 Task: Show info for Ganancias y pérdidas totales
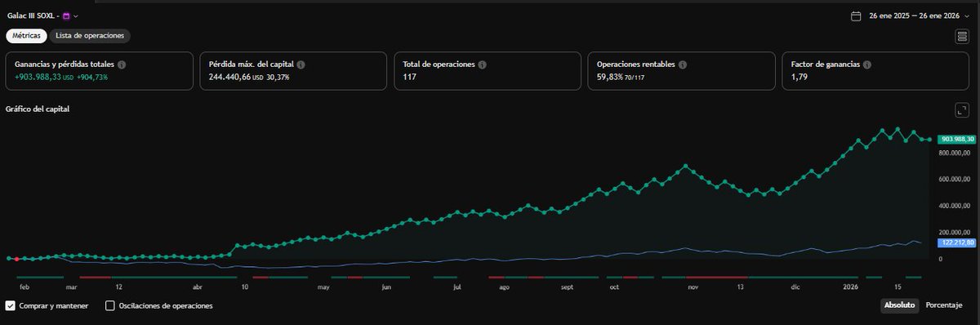pyautogui.click(x=122, y=64)
